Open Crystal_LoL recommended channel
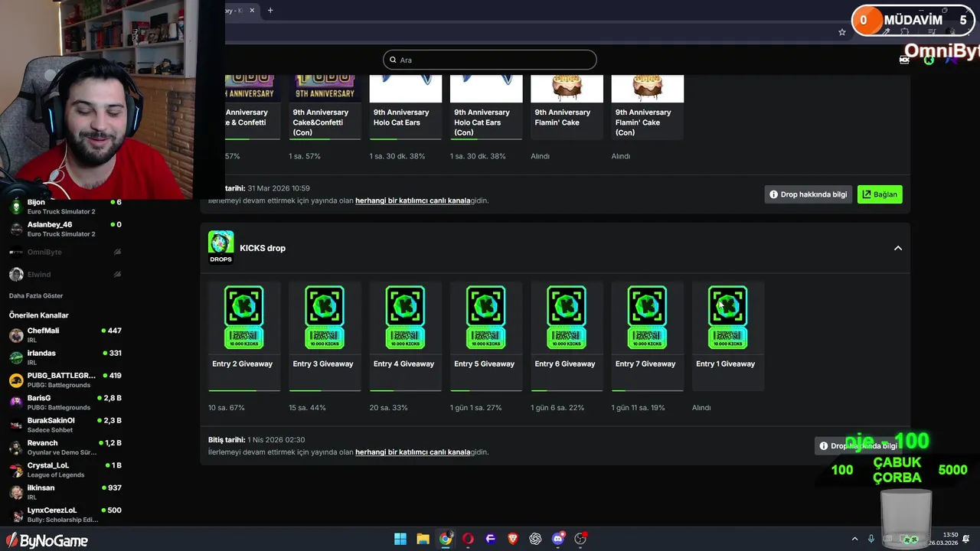980x551 pixels. tap(65, 470)
